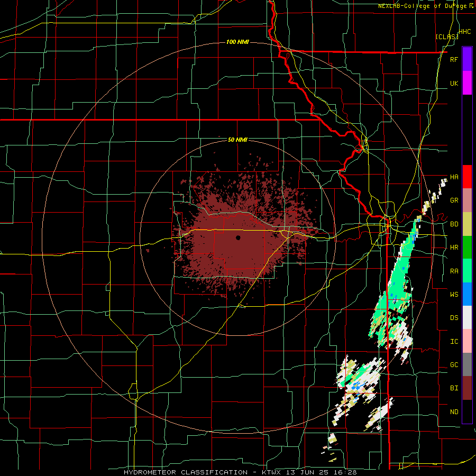Click the 'RA' legend label
The height and width of the screenshot is (476, 476).
coord(454,271)
